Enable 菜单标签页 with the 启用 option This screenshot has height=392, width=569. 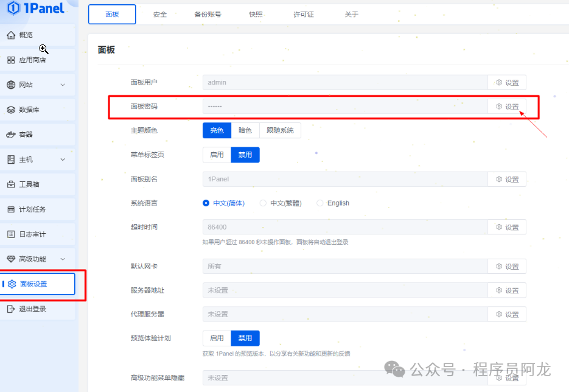click(x=217, y=155)
